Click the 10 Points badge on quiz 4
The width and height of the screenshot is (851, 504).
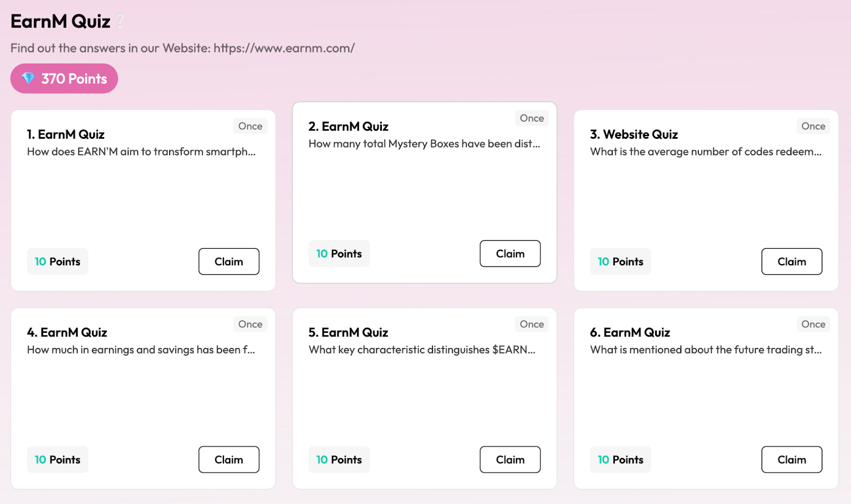(57, 460)
